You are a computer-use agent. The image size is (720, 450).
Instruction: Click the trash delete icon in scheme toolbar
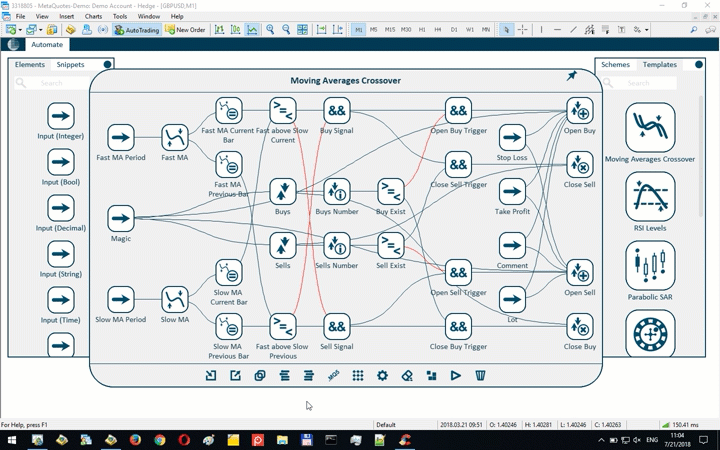click(480, 376)
